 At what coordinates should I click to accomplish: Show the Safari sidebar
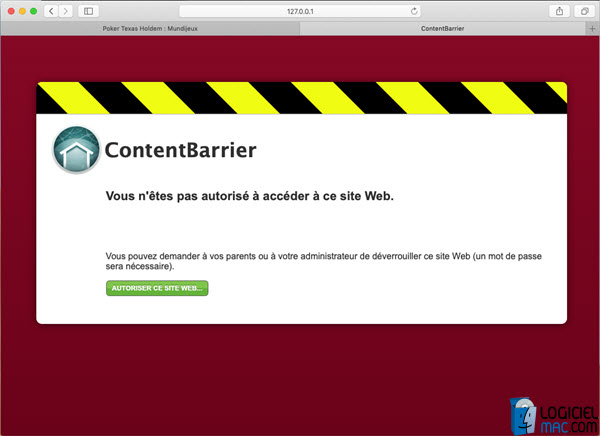point(88,10)
